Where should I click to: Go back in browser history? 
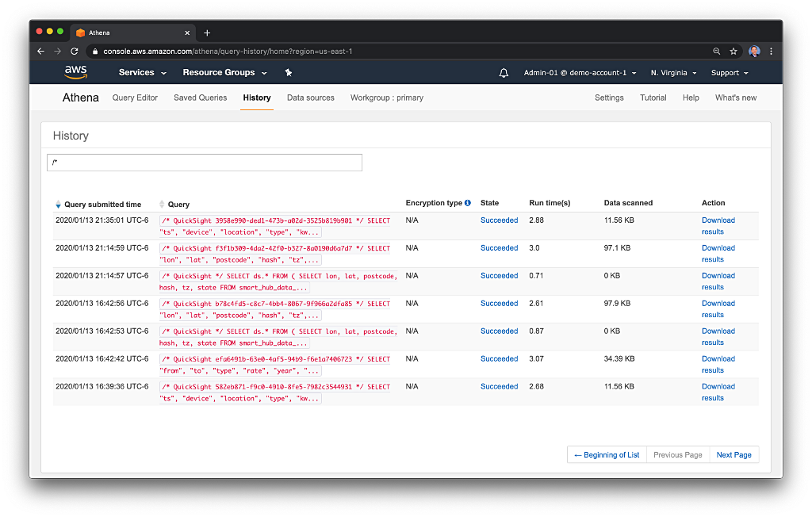(x=41, y=52)
